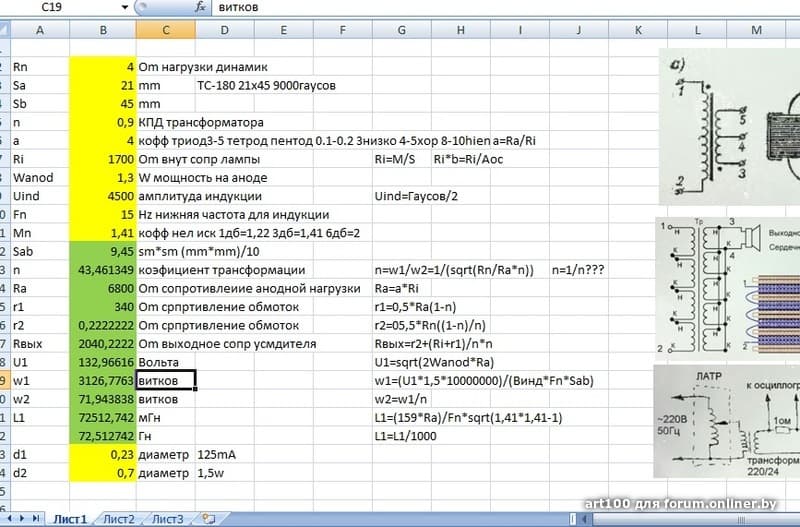Viewport: 800px width, 527px height.
Task: Select the yellow cell with value 0,23
Action: (103, 455)
